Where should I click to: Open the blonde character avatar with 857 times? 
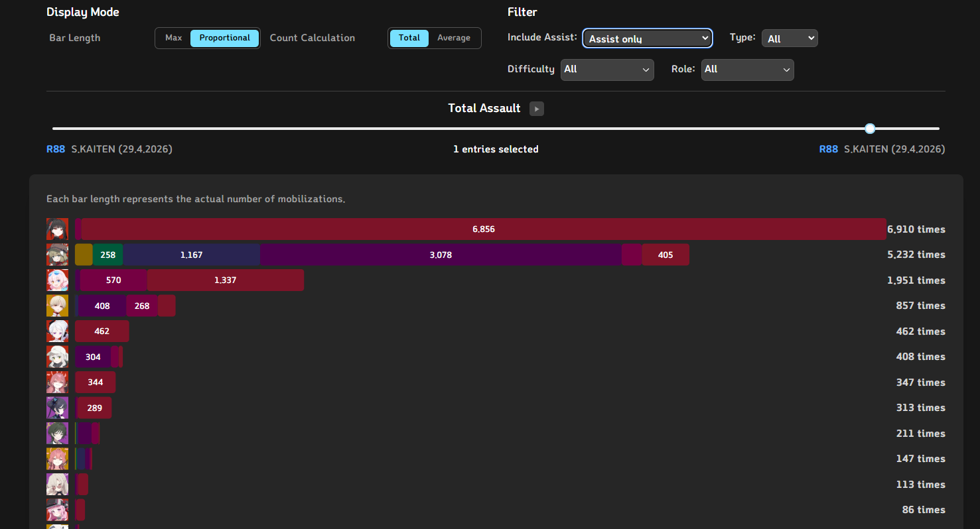point(57,306)
